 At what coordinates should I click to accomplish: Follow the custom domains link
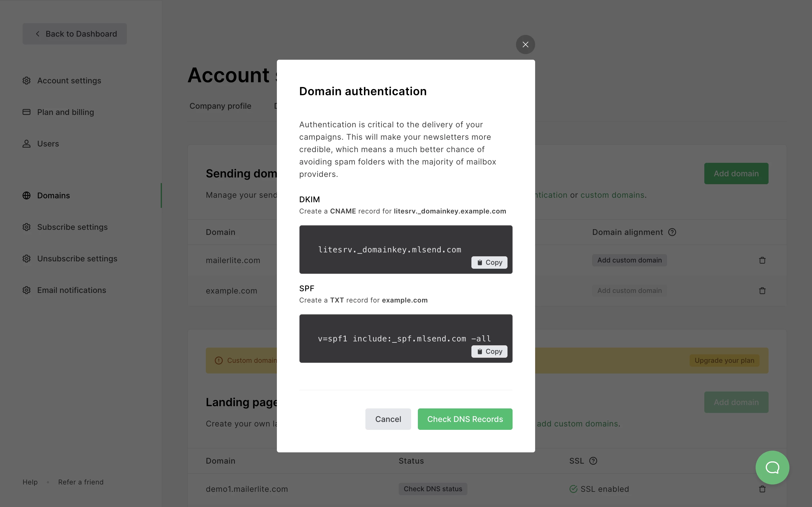click(x=612, y=195)
